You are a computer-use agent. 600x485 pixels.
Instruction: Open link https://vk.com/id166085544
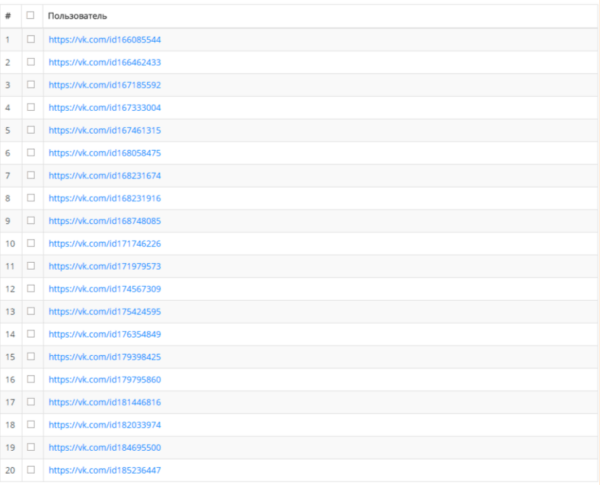104,40
